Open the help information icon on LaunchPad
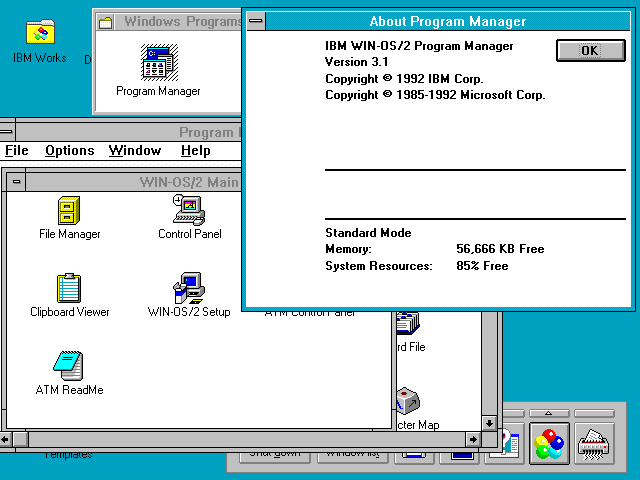This screenshot has height=480, width=640. tap(509, 444)
